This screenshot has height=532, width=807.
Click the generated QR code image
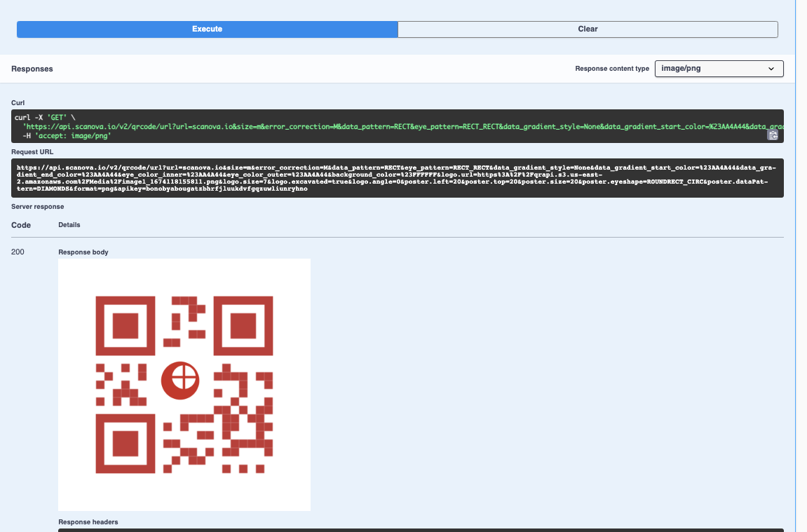[x=184, y=384]
